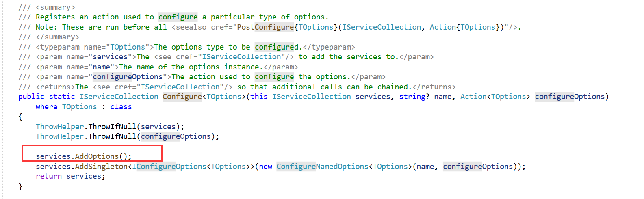
Task: Click the where keyword in the constraint
Action: click(x=46, y=107)
